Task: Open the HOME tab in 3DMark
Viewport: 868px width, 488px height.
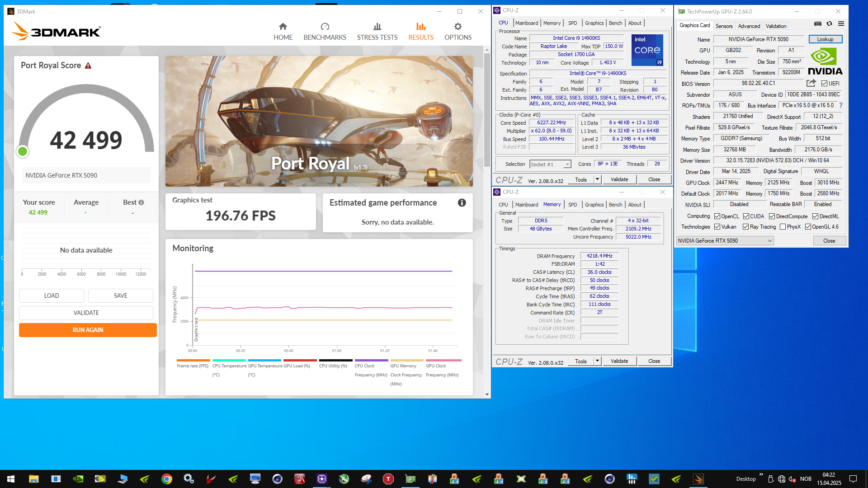Action: coord(283,32)
